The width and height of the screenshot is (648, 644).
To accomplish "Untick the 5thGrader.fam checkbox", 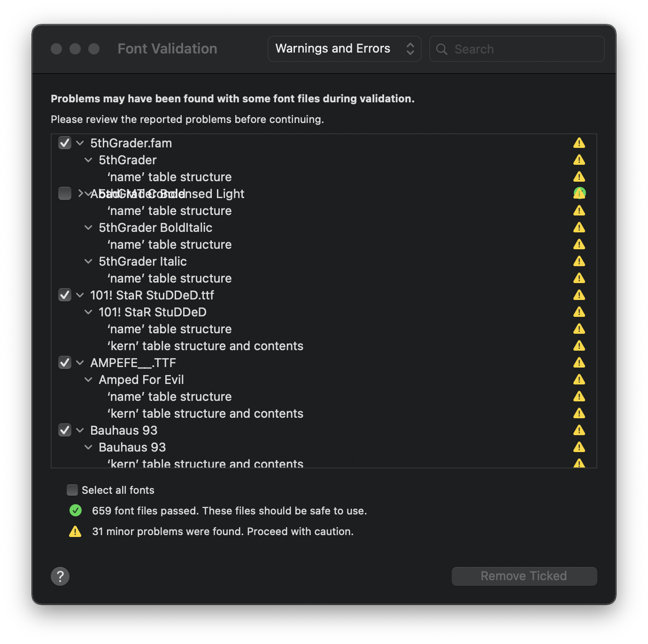I will (65, 143).
